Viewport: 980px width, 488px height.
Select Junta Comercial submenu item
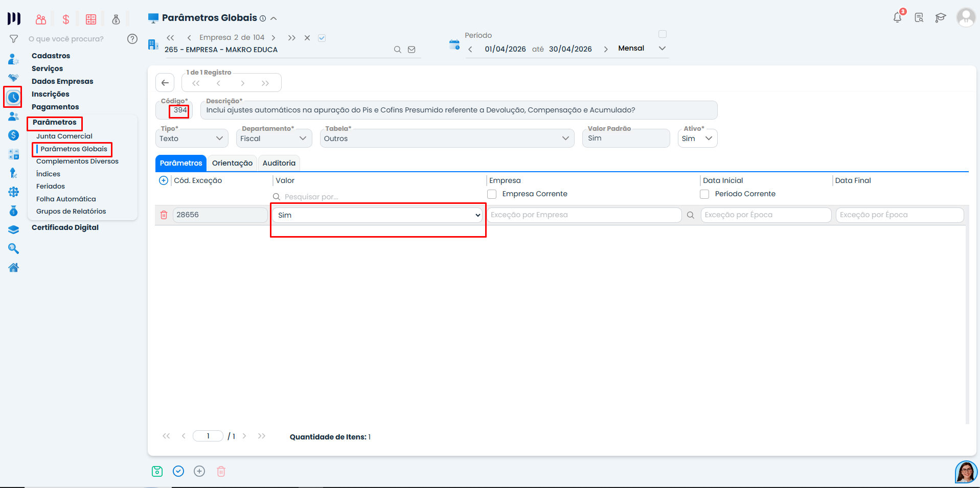tap(64, 136)
